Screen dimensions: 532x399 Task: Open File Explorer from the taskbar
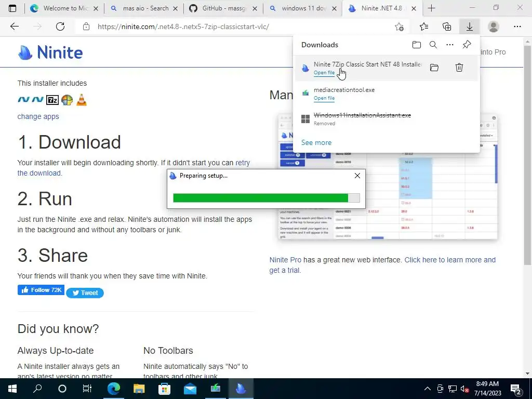coord(139,389)
